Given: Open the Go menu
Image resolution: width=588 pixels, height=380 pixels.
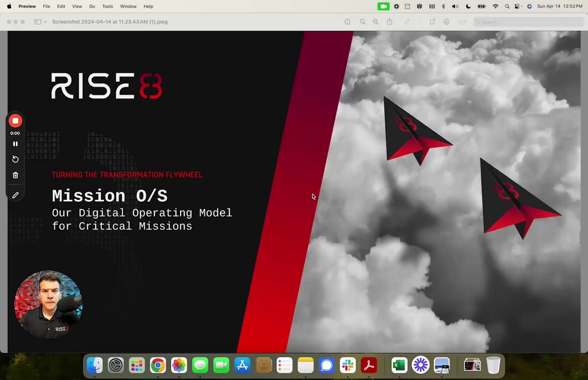Looking at the screenshot, I should pos(92,6).
